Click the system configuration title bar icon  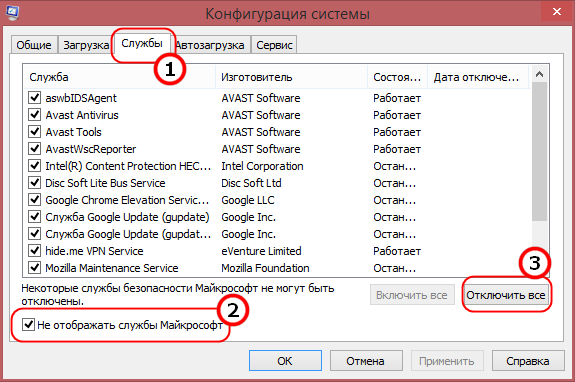pyautogui.click(x=12, y=12)
